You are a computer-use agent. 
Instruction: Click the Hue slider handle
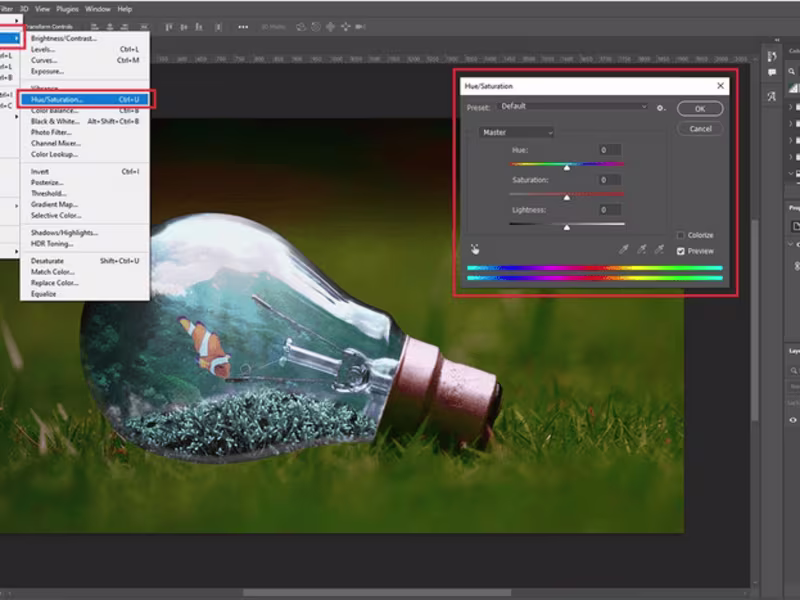point(566,167)
